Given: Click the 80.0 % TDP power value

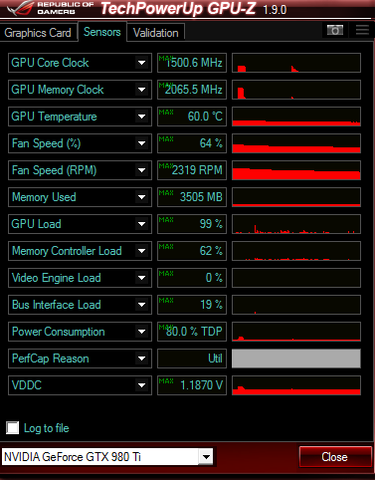Looking at the screenshot, I should pos(192,331).
